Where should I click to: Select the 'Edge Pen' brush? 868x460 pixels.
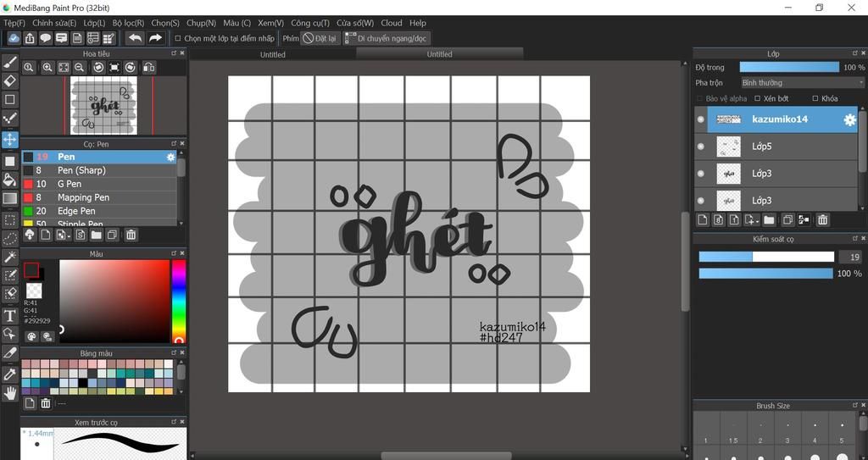pyautogui.click(x=99, y=211)
